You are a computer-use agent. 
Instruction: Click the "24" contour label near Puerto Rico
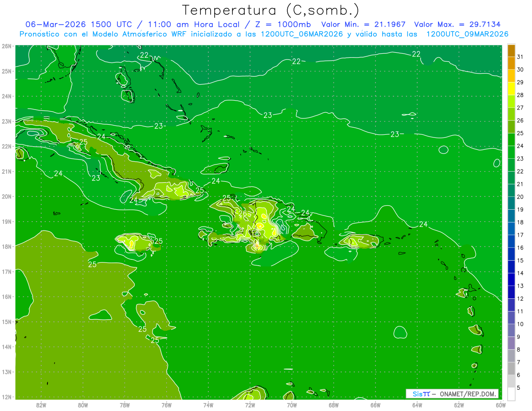click(423, 224)
